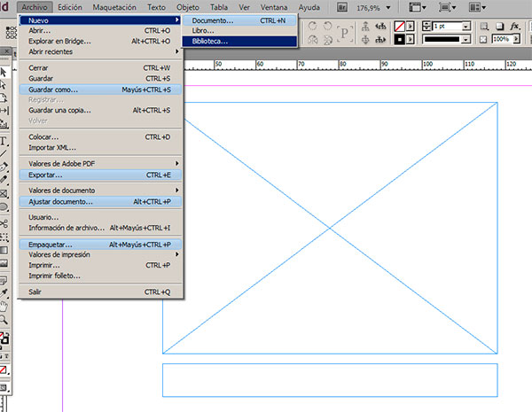The image size is (532, 412).
Task: Open the Edición menu
Action: (70, 7)
